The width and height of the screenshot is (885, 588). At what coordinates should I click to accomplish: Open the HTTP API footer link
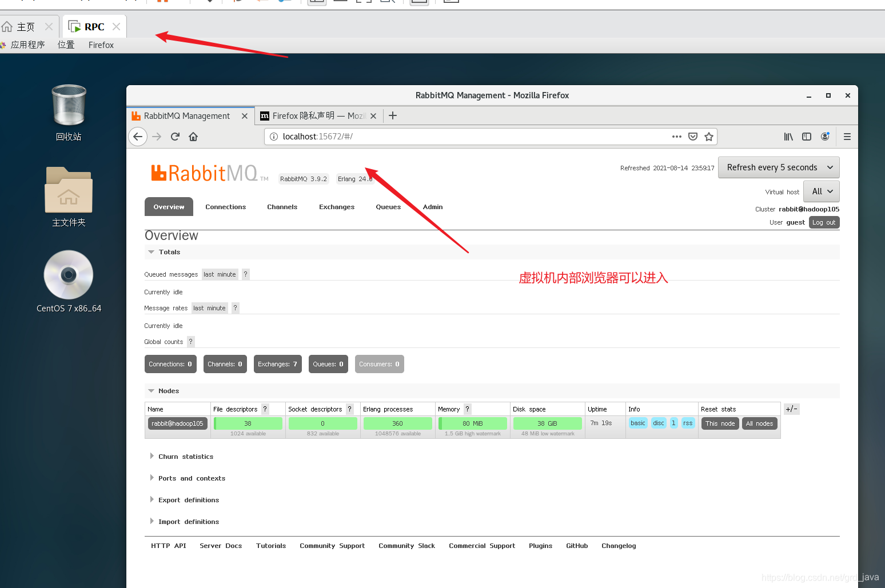(x=169, y=546)
